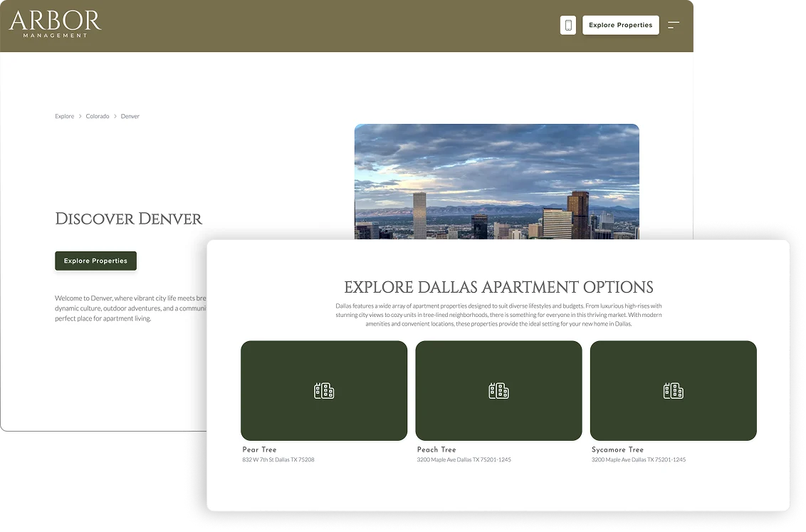Image resolution: width=806 pixels, height=532 pixels.
Task: Click Discover Denver heading
Action: 128,219
